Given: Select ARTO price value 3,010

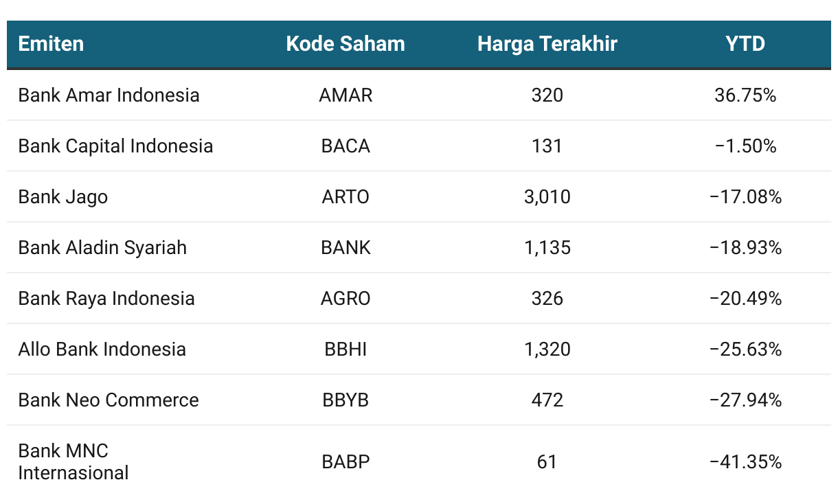Looking at the screenshot, I should [x=547, y=197].
